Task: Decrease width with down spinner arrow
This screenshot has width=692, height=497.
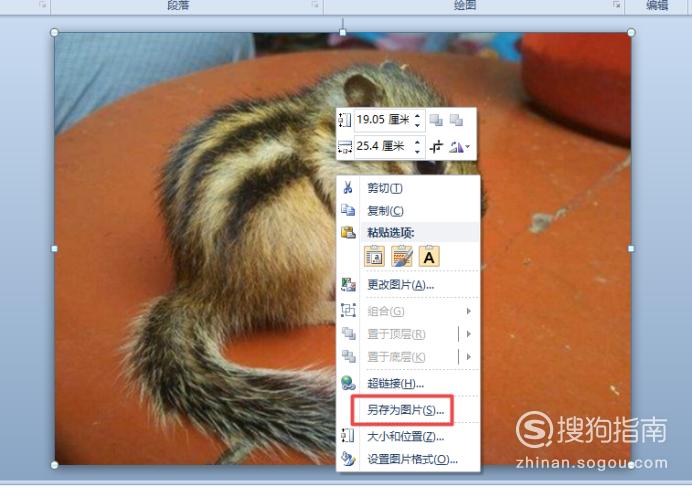Action: tap(417, 151)
